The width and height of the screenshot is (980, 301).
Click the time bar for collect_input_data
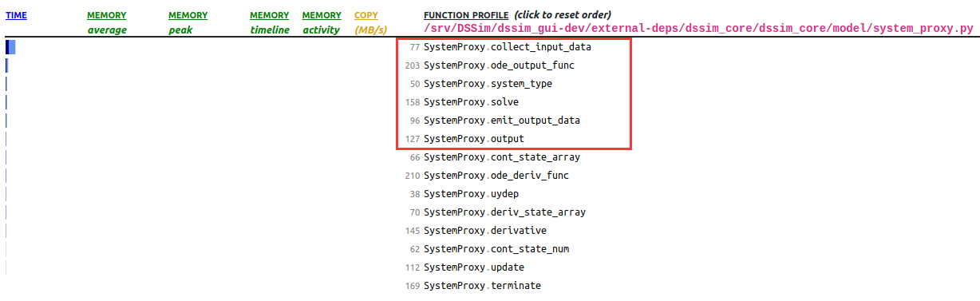[10, 47]
